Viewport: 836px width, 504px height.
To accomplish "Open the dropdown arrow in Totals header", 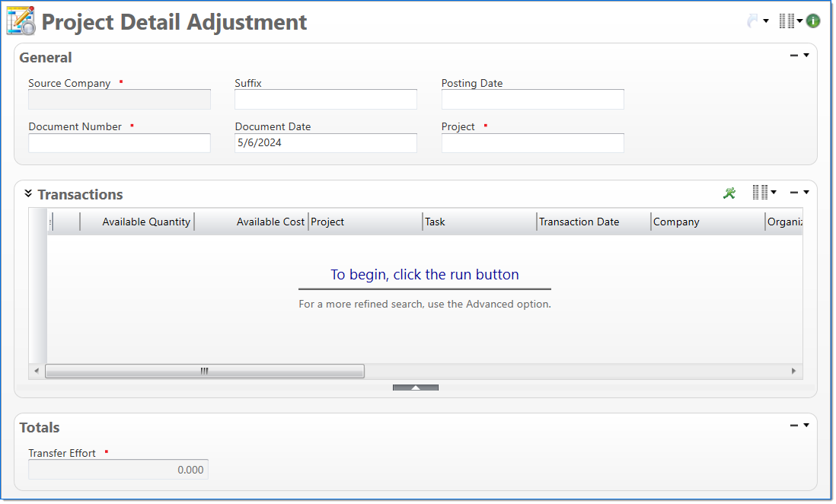I will pyautogui.click(x=806, y=426).
